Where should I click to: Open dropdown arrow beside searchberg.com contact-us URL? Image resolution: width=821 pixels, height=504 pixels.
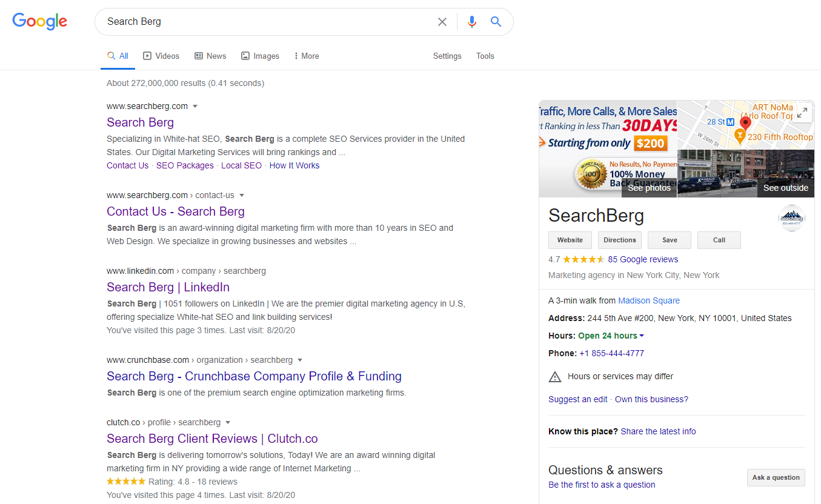tap(242, 196)
